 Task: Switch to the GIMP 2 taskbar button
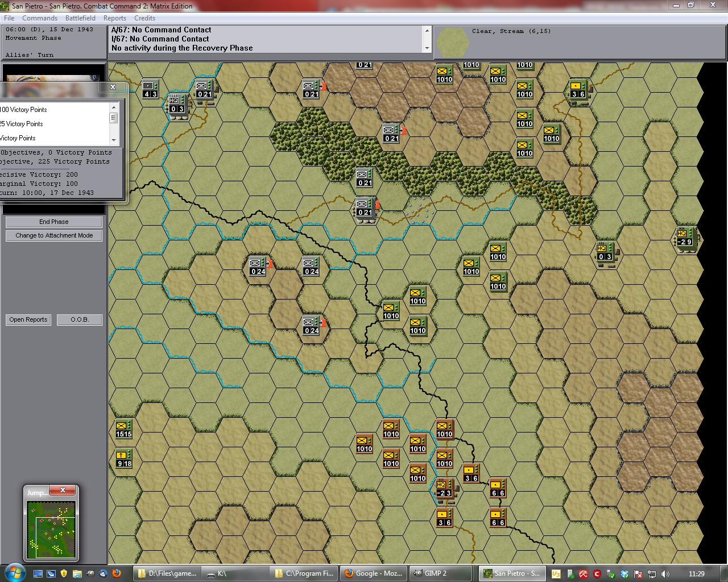tap(441, 573)
